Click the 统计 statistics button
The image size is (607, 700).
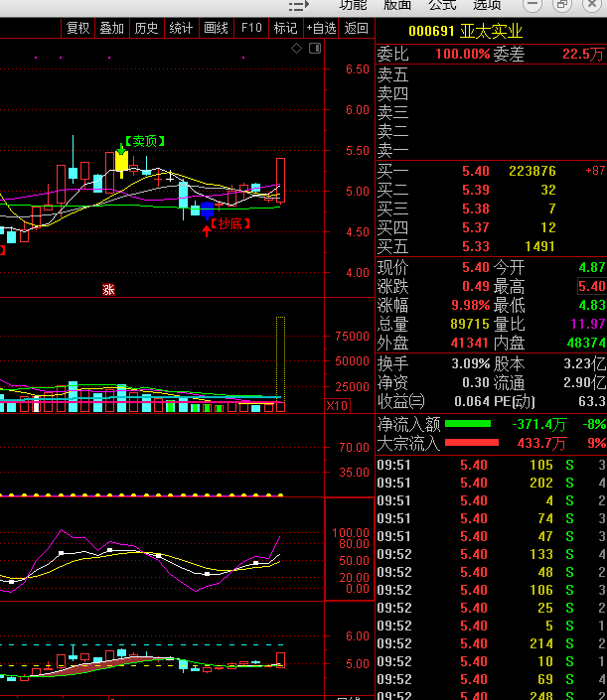[181, 28]
